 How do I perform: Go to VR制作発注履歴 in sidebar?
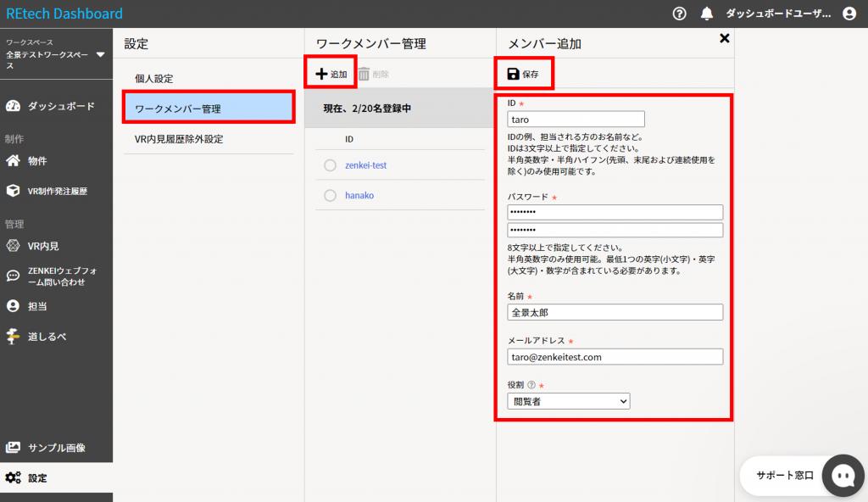57,191
